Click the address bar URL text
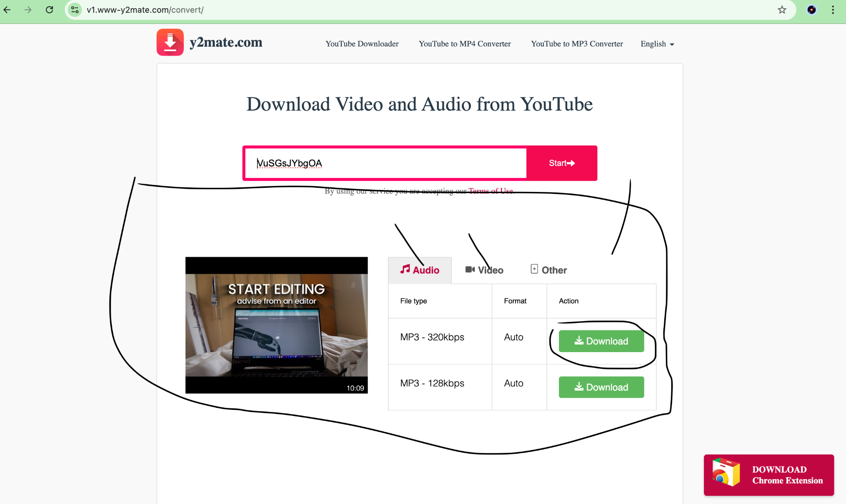This screenshot has width=846, height=504. point(145,10)
